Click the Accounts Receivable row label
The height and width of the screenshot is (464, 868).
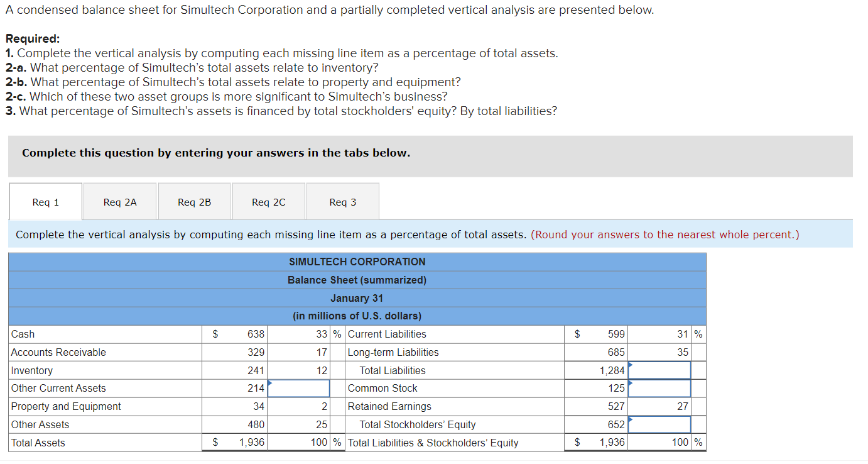(x=58, y=353)
